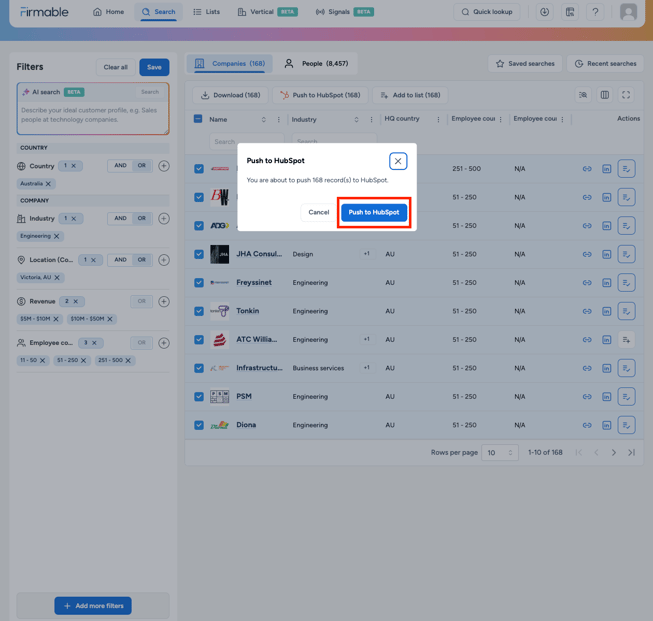Clear all filters
Viewport: 653px width, 621px height.
(x=115, y=67)
